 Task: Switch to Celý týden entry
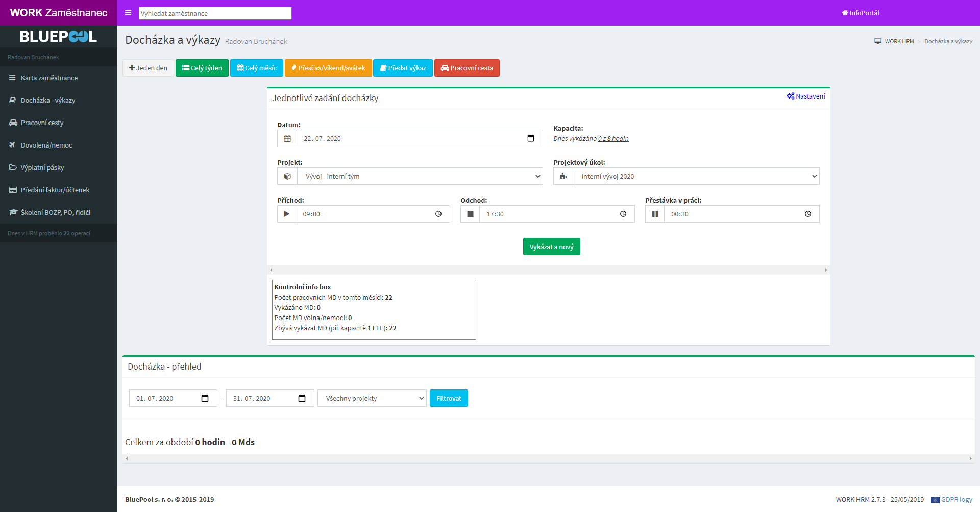click(x=202, y=68)
